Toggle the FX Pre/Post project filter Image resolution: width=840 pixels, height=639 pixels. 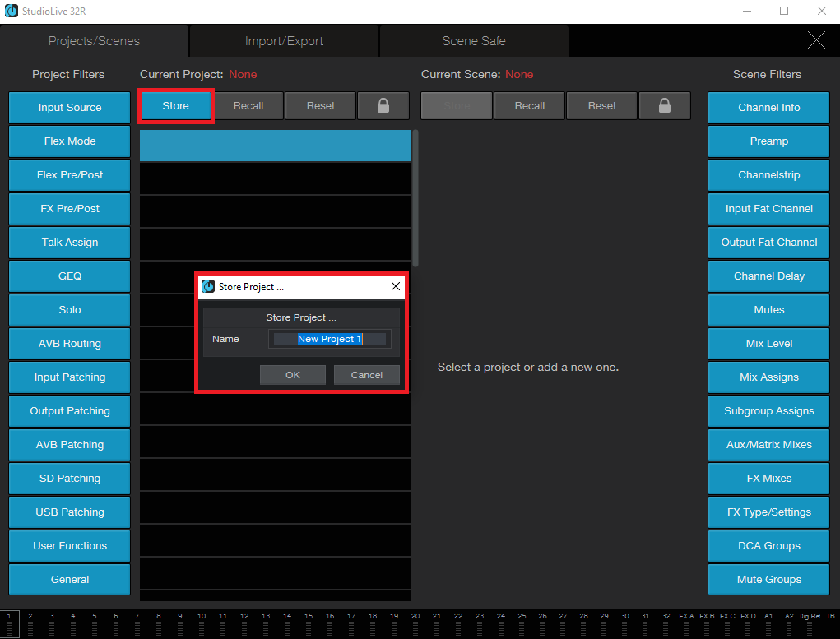click(70, 209)
